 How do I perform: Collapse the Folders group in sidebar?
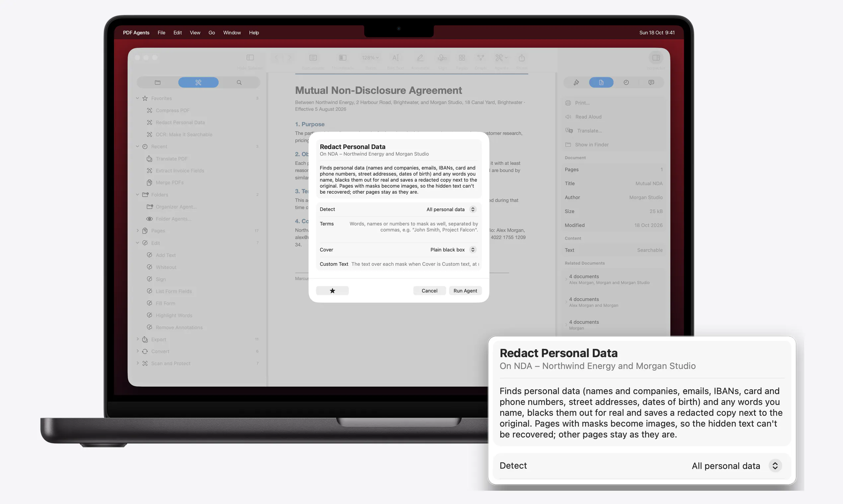click(x=137, y=195)
